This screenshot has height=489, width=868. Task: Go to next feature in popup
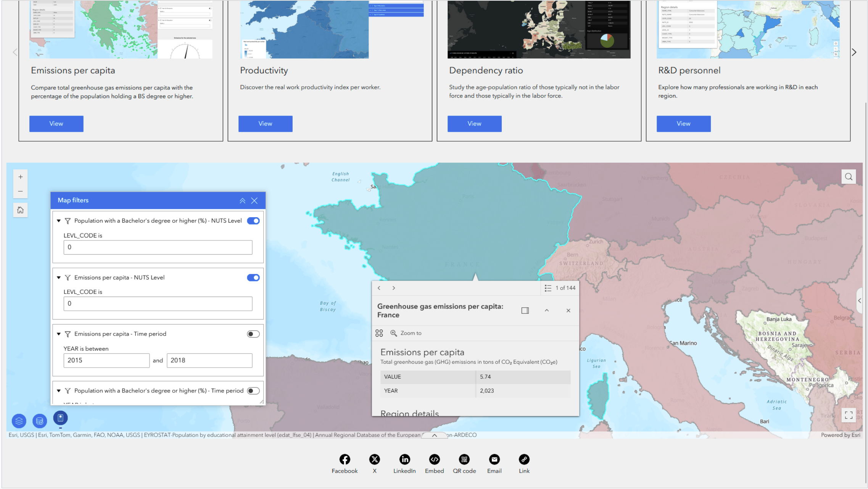[394, 288]
